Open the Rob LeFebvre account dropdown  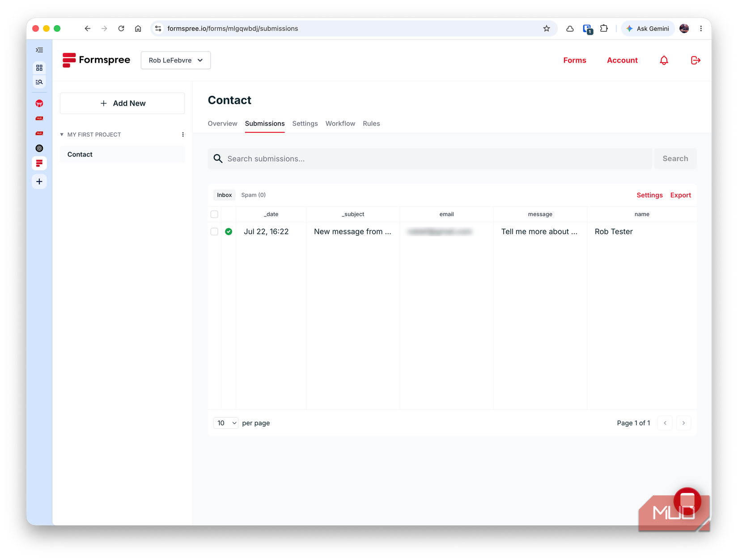click(x=176, y=60)
